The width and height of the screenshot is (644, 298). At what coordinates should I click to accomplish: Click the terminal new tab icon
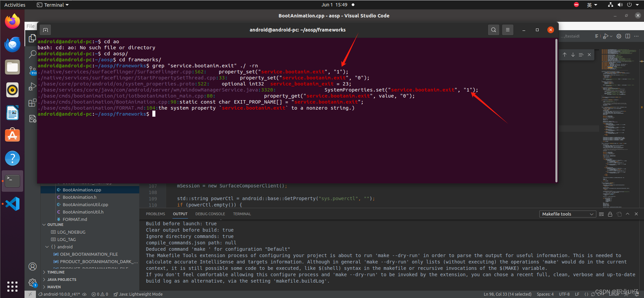click(x=46, y=30)
